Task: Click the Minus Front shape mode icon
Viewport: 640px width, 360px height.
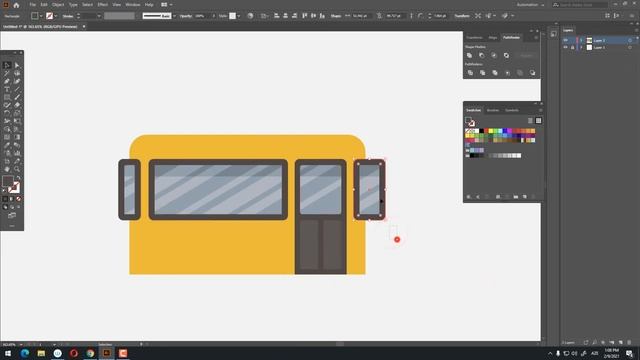Action: 482,55
